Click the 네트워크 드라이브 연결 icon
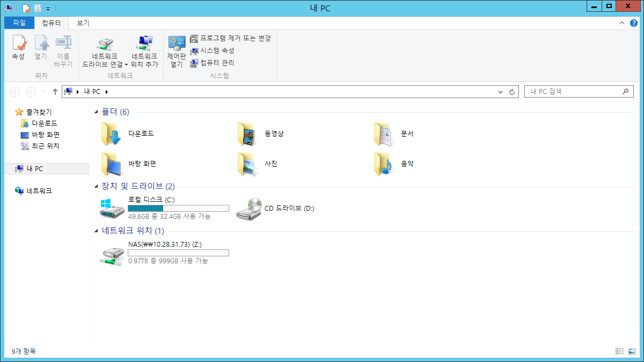The height and width of the screenshot is (362, 644). tap(105, 44)
